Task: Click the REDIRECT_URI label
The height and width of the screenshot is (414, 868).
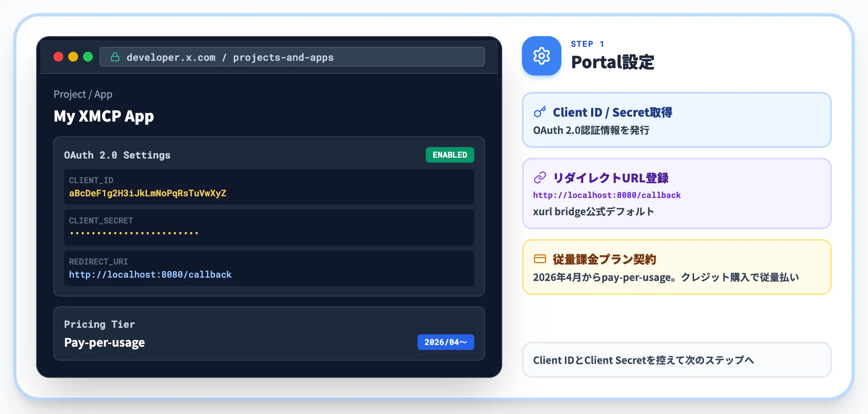Action: tap(99, 262)
